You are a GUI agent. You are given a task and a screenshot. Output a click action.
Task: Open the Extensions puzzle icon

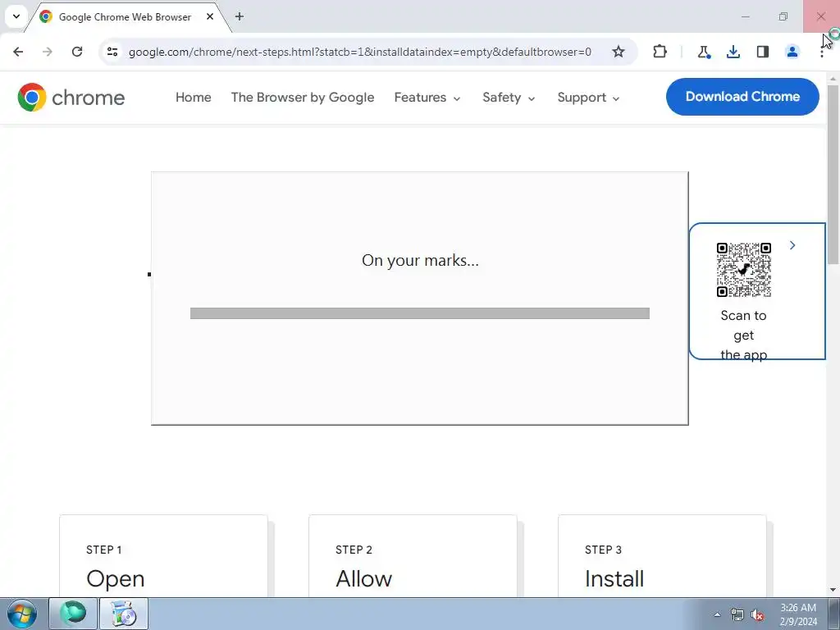pyautogui.click(x=660, y=52)
